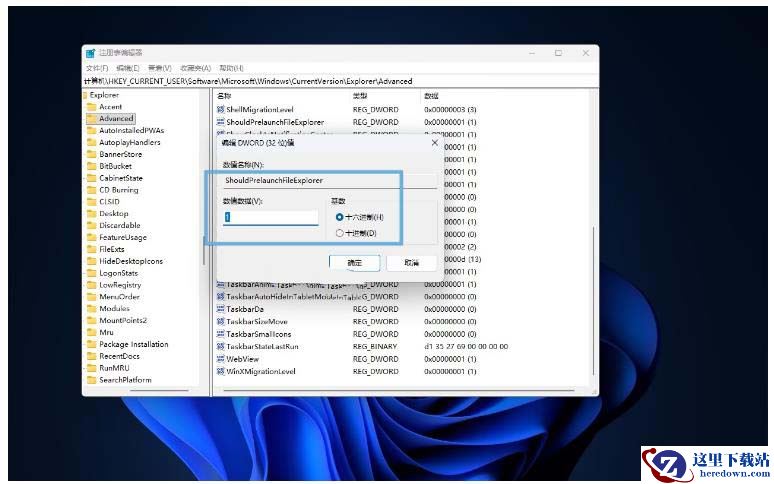The height and width of the screenshot is (484, 774).
Task: Close the Edit DWORD dialog
Action: (x=434, y=143)
